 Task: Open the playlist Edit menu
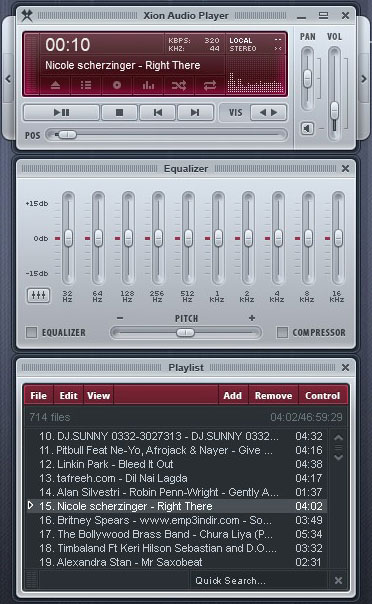[69, 395]
